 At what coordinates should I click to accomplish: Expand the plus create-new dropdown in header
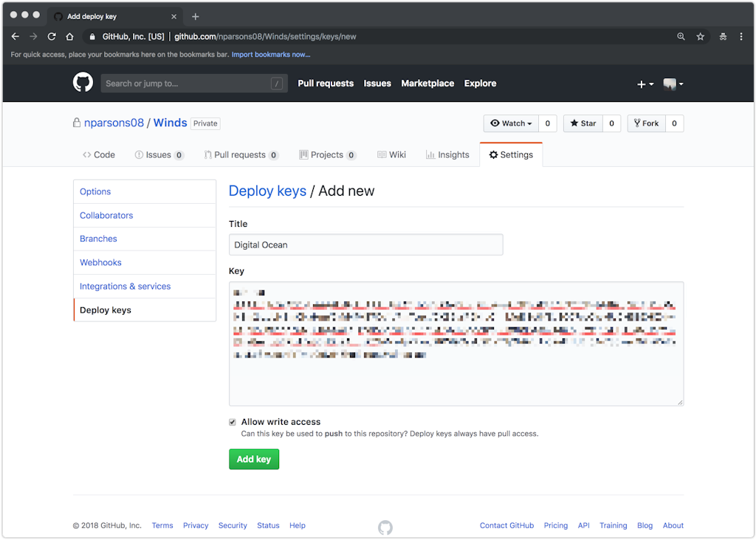pyautogui.click(x=645, y=84)
